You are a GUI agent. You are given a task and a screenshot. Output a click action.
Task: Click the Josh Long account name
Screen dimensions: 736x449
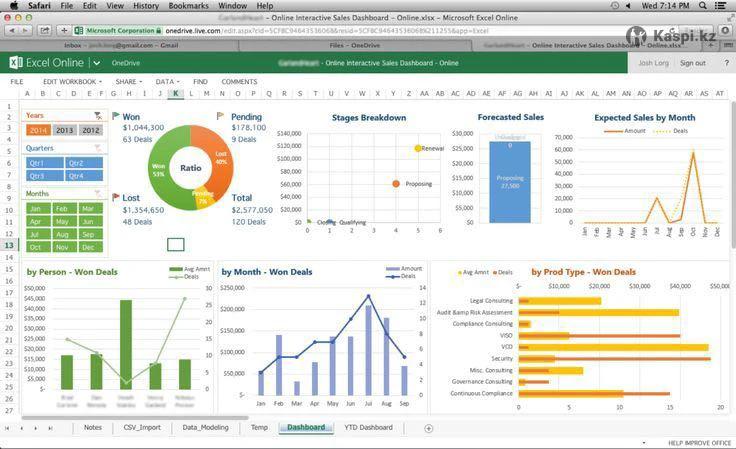(653, 63)
